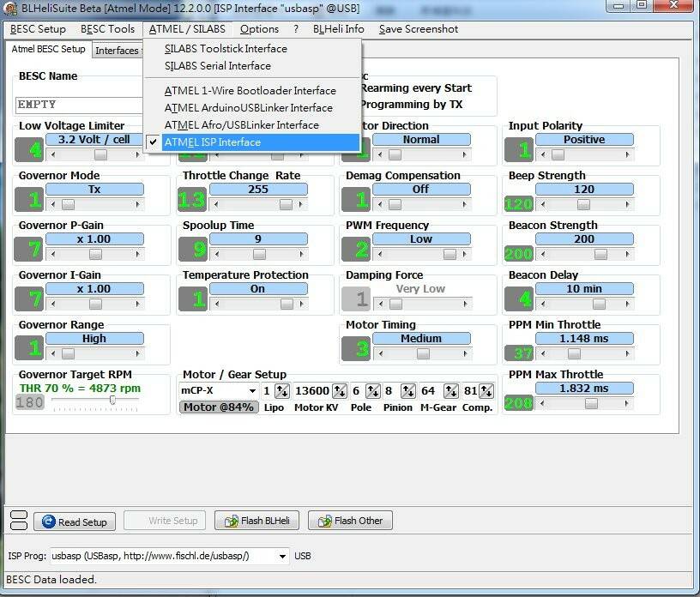The height and width of the screenshot is (597, 700).
Task: Click Save Screenshot in the menu bar
Action: coord(419,29)
